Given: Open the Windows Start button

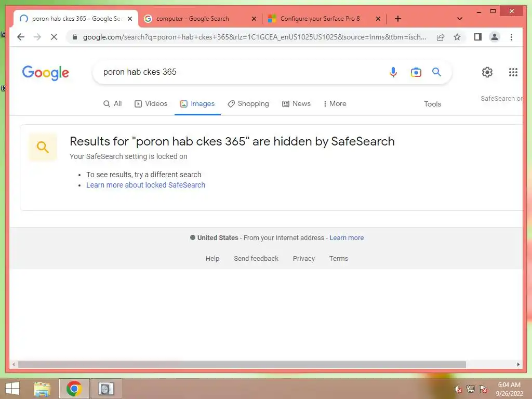Looking at the screenshot, I should click(x=12, y=389).
